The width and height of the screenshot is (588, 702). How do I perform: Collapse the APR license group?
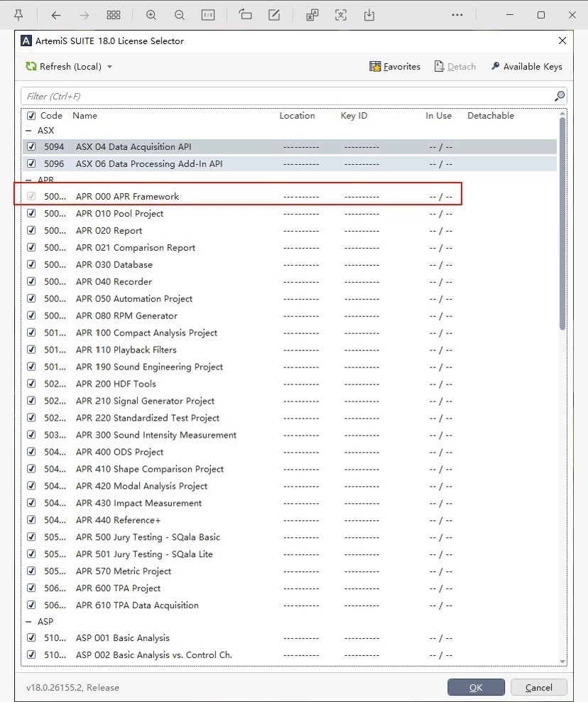coord(29,180)
